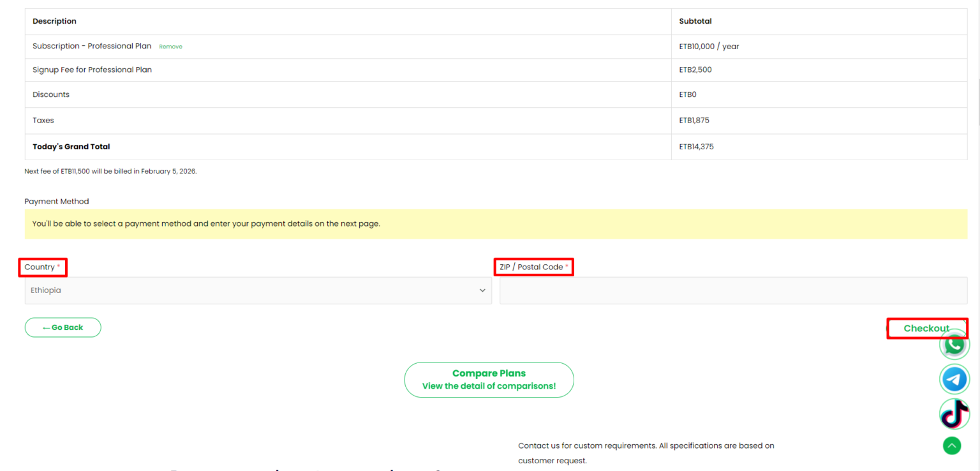The image size is (980, 471).
Task: Remove the Professional Plan subscription
Action: coord(170,47)
